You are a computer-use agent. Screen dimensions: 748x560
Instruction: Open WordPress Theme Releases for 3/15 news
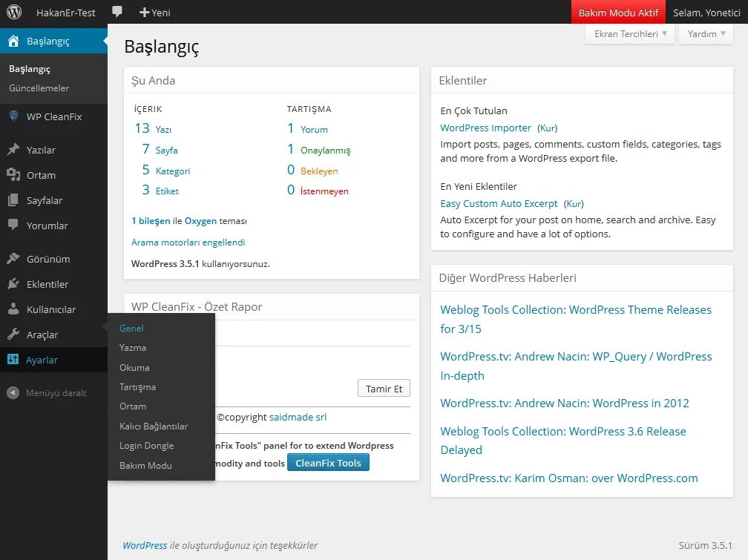[x=576, y=319]
